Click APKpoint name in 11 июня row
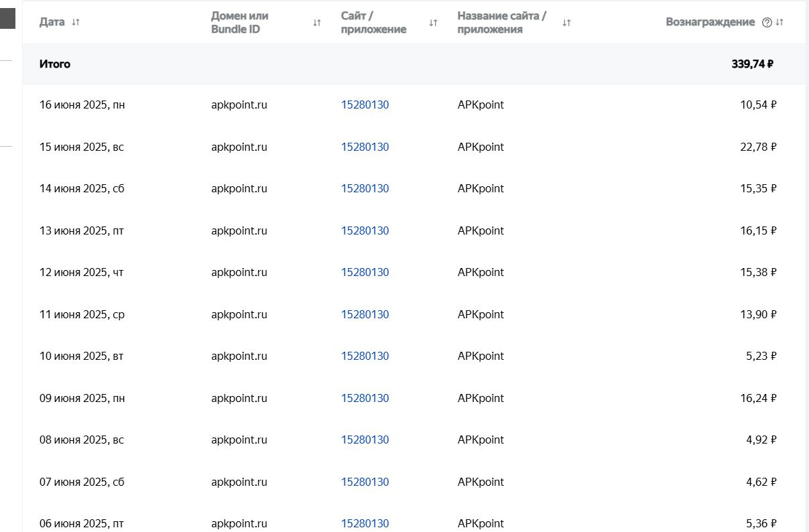This screenshot has height=532, width=809. pos(481,314)
